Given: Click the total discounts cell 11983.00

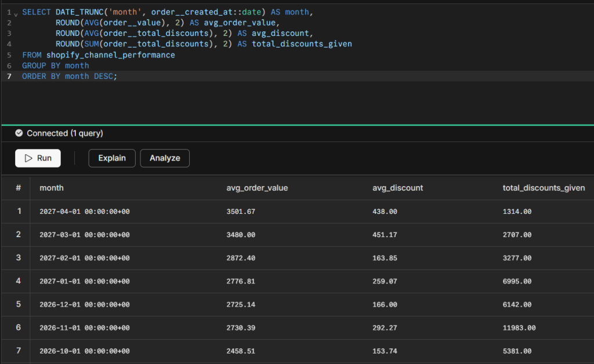Looking at the screenshot, I should (519, 328).
